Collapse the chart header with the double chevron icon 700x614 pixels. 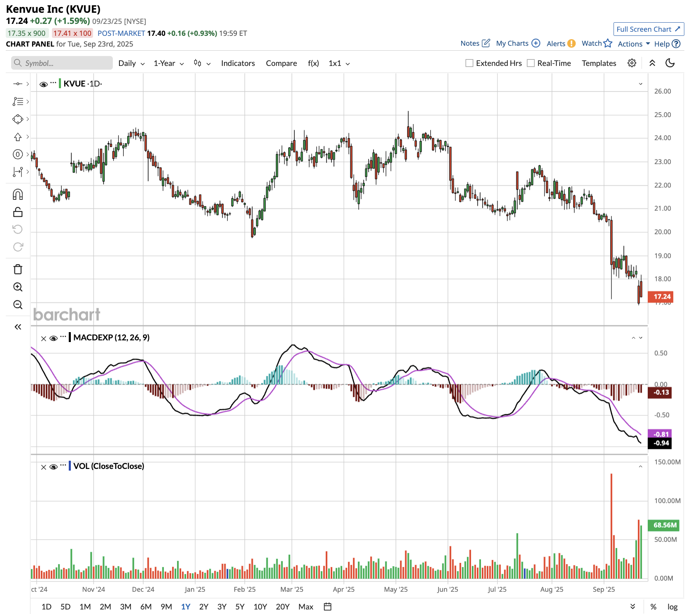652,63
